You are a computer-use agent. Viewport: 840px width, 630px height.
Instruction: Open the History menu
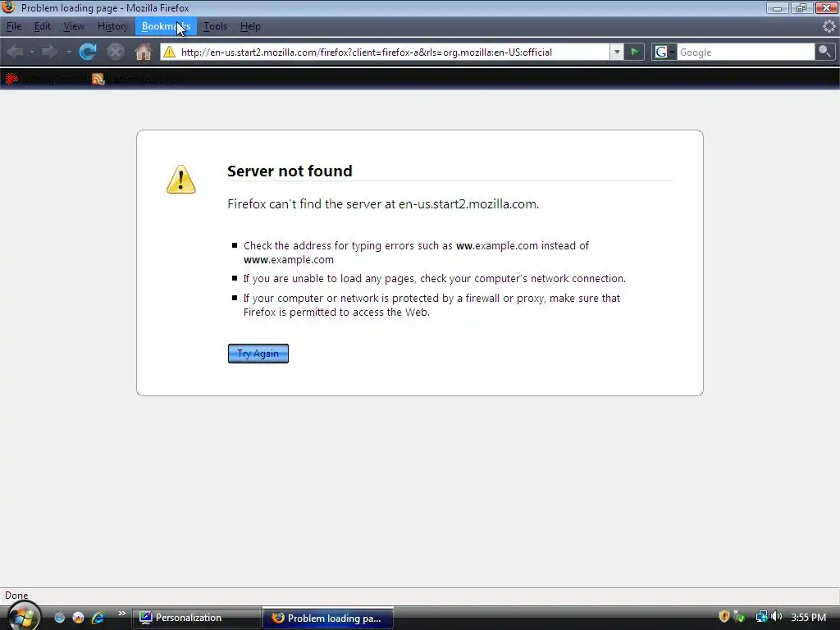[x=112, y=26]
